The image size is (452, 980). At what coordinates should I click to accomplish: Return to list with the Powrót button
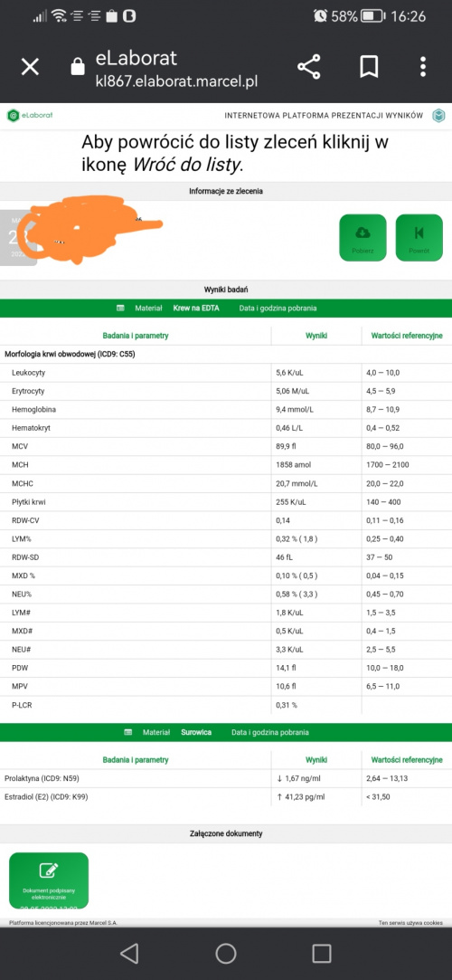pyautogui.click(x=419, y=237)
